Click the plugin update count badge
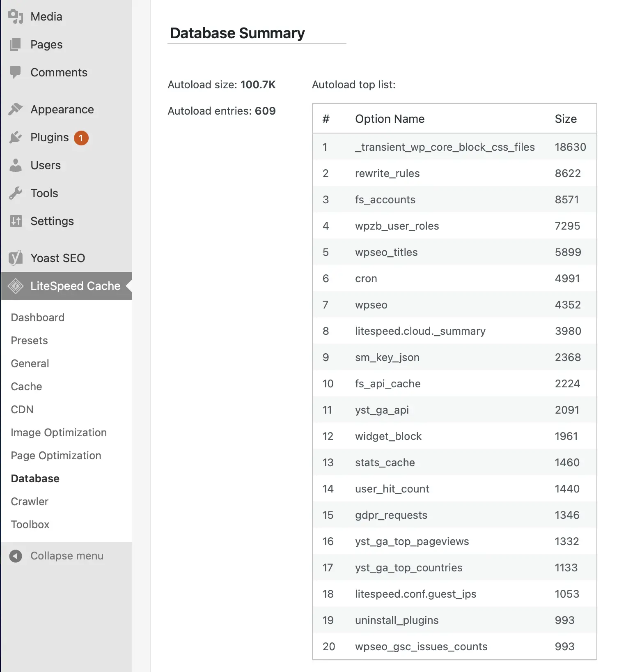 pyautogui.click(x=81, y=138)
